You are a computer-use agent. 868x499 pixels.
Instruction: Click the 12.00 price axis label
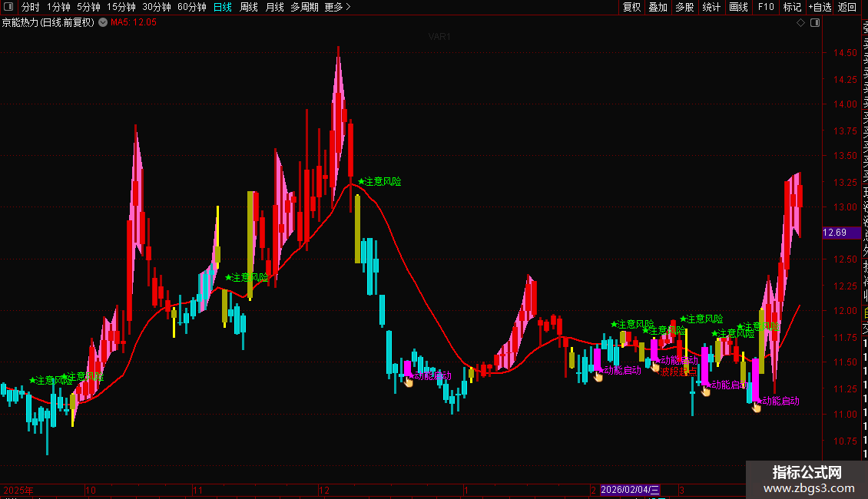[845, 310]
